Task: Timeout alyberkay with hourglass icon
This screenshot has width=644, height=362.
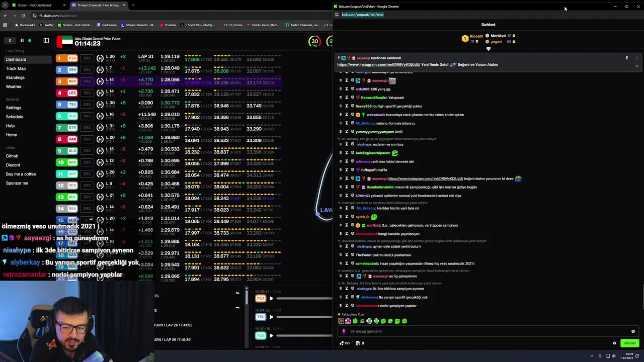Action: coord(346,297)
